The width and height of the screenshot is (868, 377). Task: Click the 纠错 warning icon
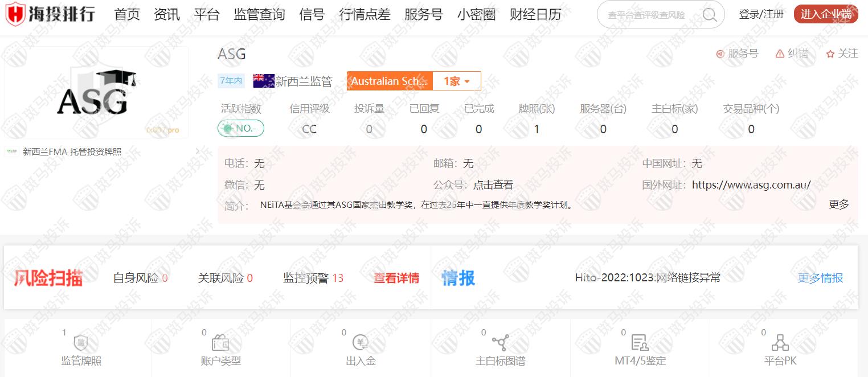(780, 54)
